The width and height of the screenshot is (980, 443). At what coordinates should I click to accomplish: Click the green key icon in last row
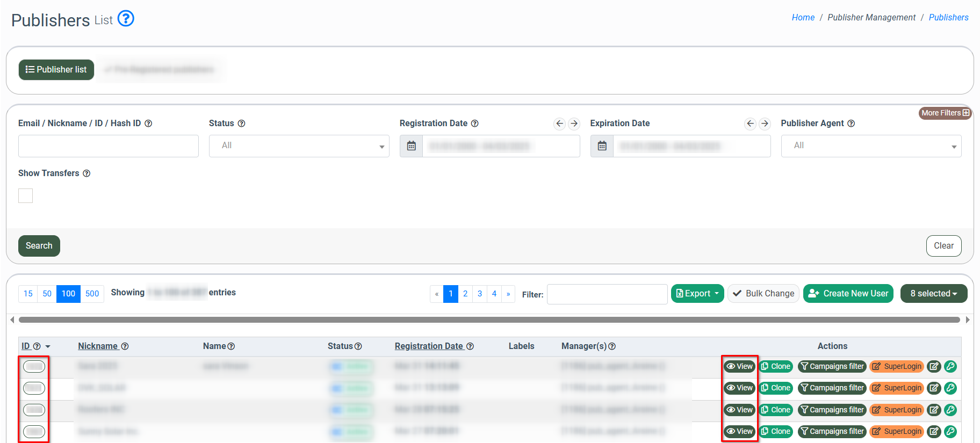(x=950, y=431)
